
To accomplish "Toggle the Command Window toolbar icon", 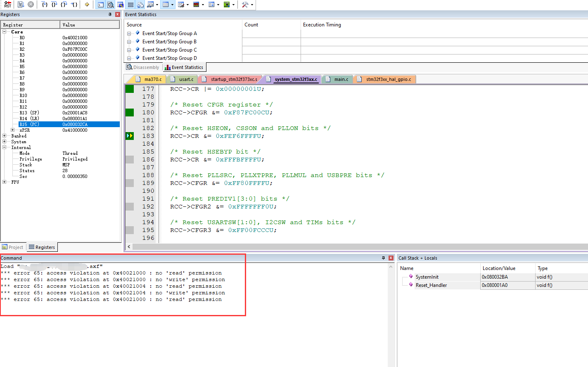I will pyautogui.click(x=100, y=5).
